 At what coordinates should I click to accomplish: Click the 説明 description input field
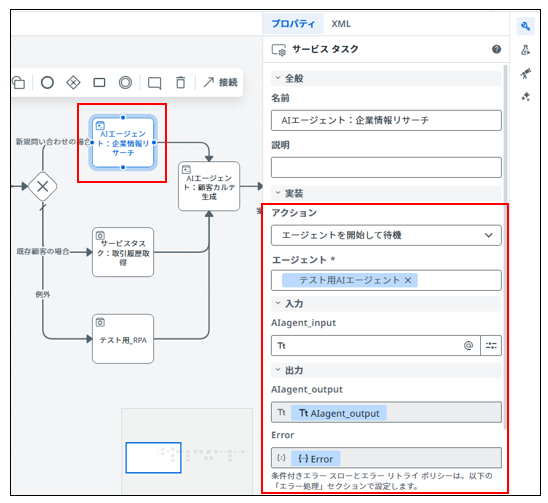pos(386,167)
